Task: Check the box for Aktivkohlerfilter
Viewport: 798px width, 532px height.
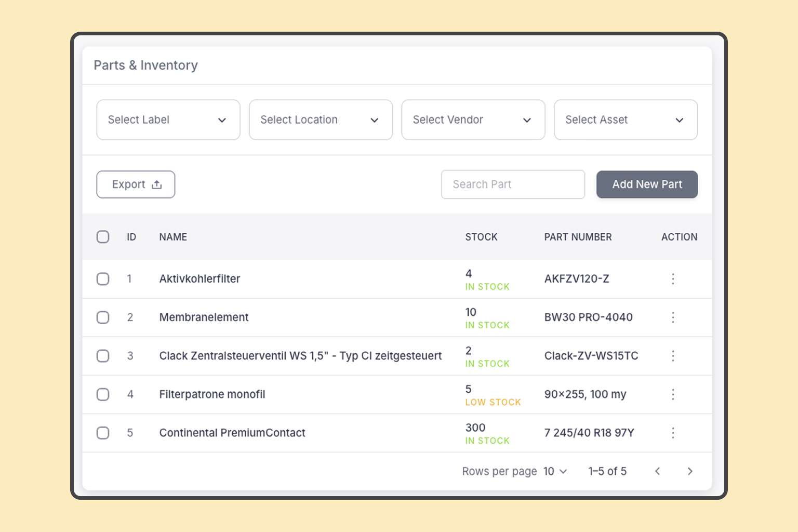Action: [x=103, y=279]
